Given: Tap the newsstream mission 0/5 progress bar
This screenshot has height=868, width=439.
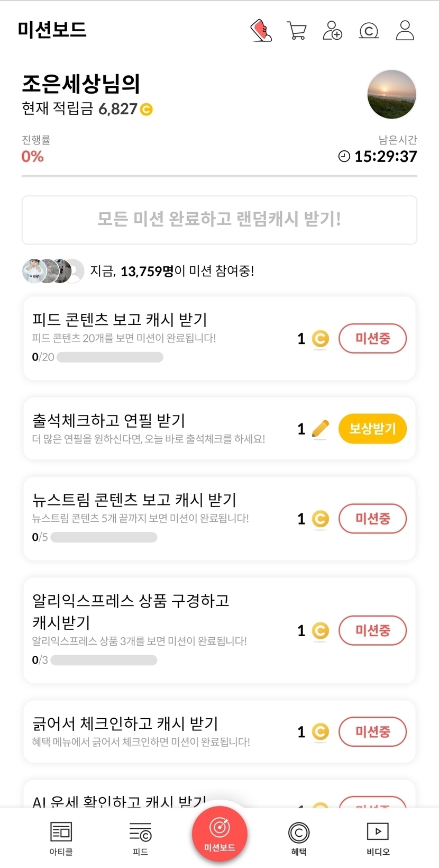Looking at the screenshot, I should 104,537.
